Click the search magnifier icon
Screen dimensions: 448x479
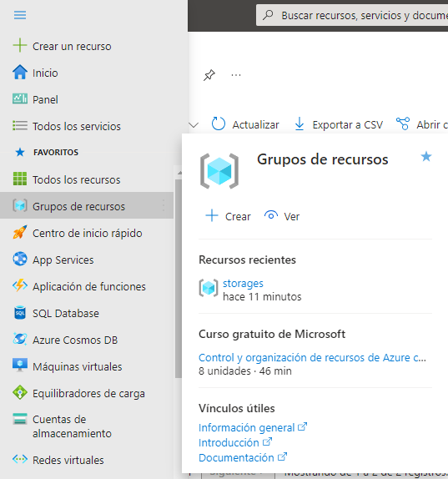coord(268,15)
